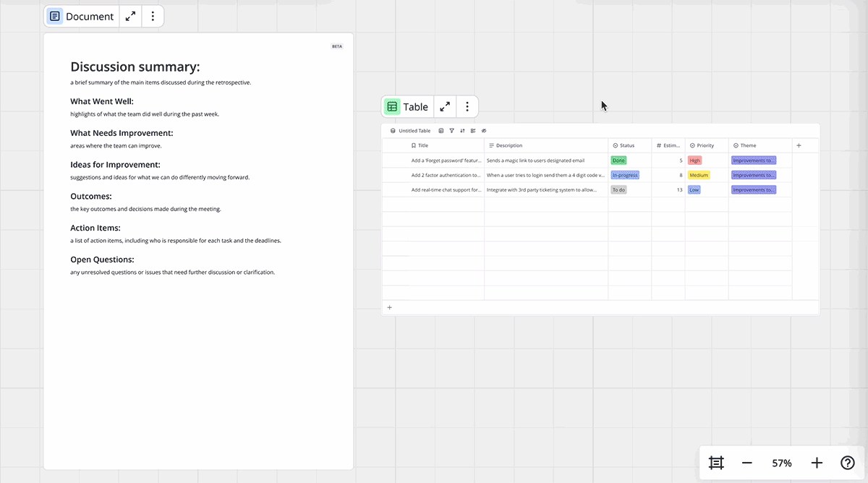Viewport: 868px width, 483px height.
Task: Zoom out using the minus button
Action: (747, 463)
